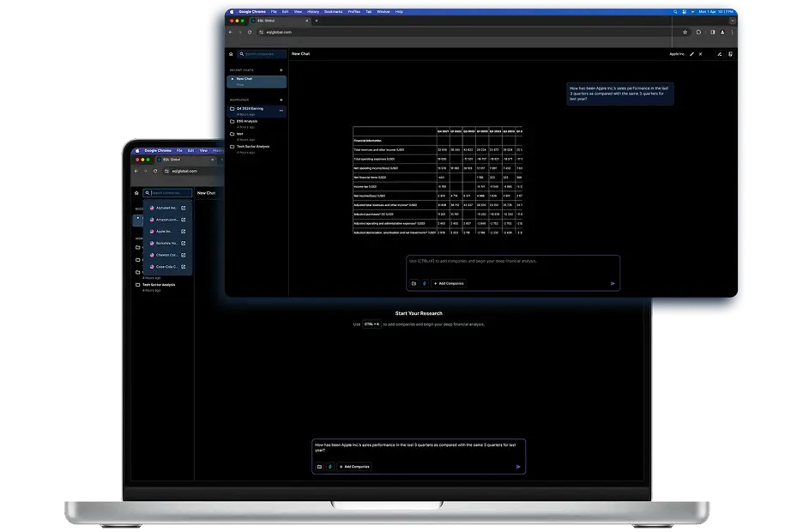Image resolution: width=809 pixels, height=532 pixels.
Task: Click the document icon at far right of header
Action: (x=730, y=54)
